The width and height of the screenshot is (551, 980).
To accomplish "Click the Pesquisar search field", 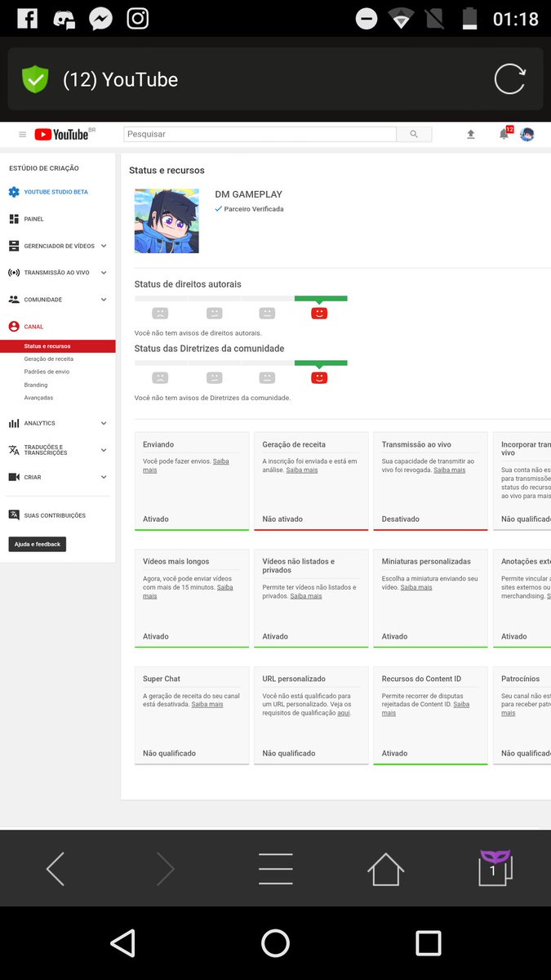I will click(260, 134).
